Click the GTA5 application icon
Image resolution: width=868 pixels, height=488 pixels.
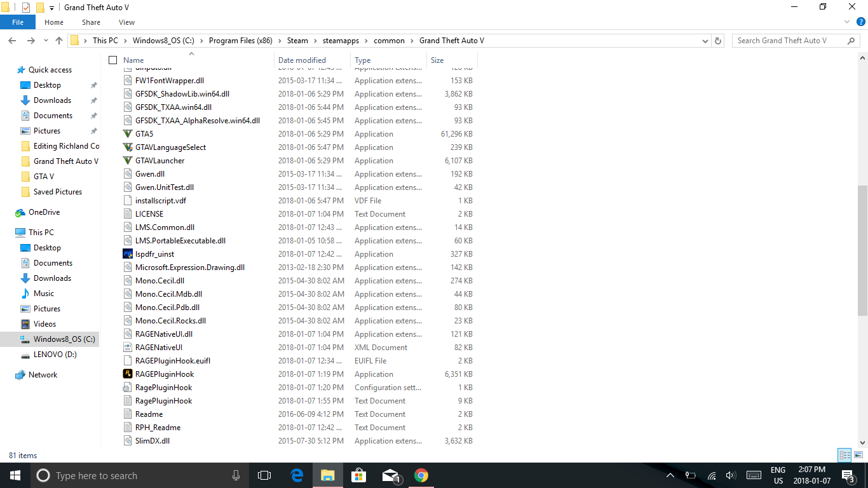(128, 134)
